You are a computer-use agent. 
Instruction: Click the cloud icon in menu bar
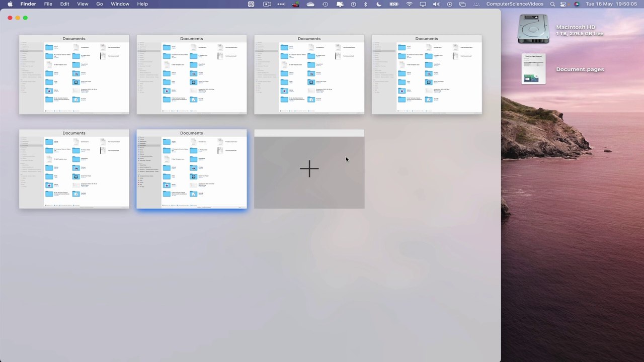310,4
